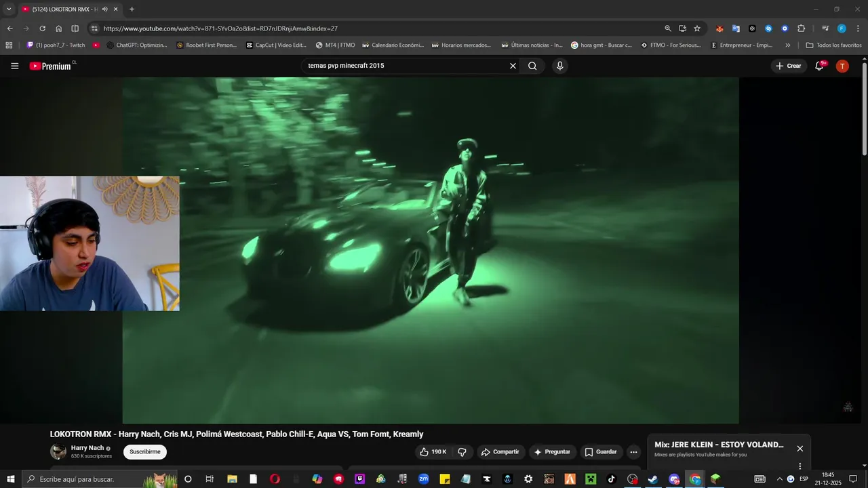Open the tab search dropdown arrow
Viewport: 868px width, 488px height.
[x=9, y=9]
